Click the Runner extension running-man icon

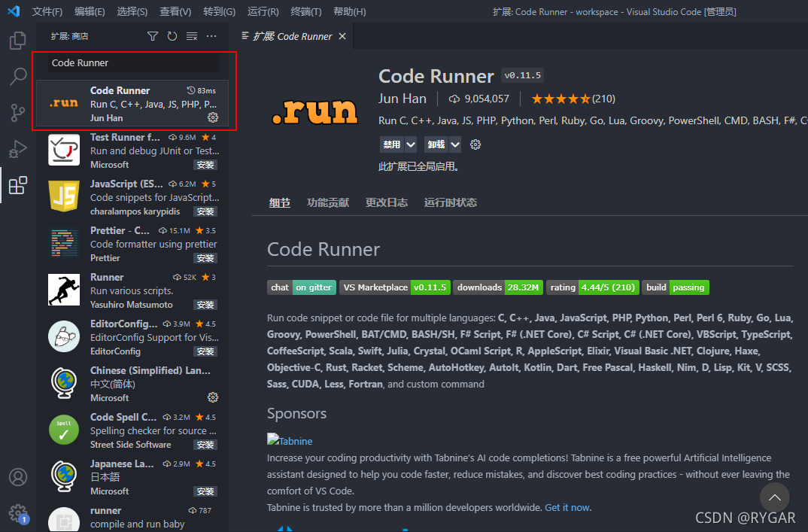pyautogui.click(x=64, y=290)
